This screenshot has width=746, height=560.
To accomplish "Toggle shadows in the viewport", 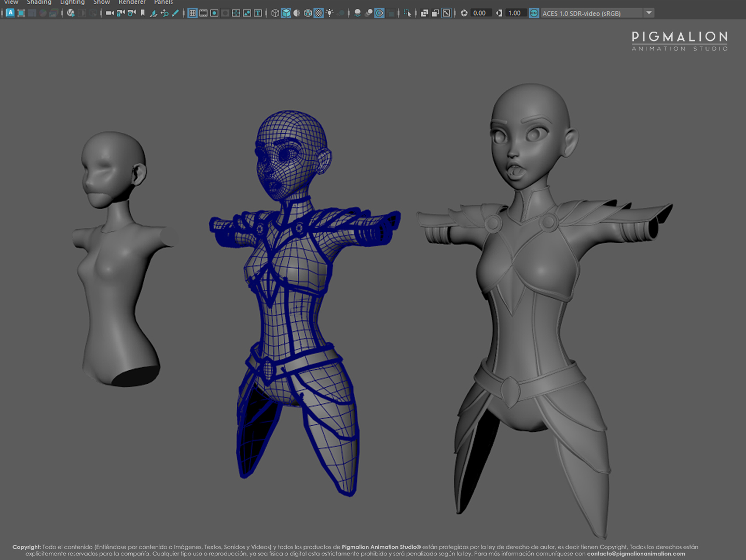I will (x=340, y=13).
